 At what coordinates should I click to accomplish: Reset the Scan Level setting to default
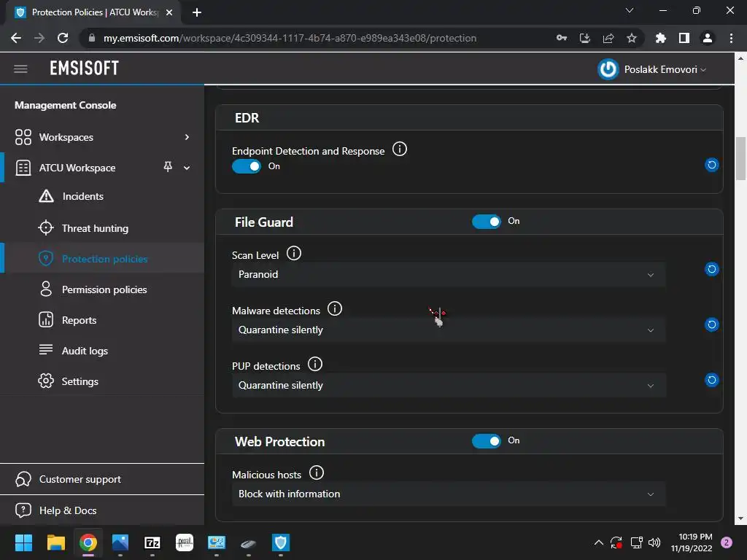[x=712, y=269]
